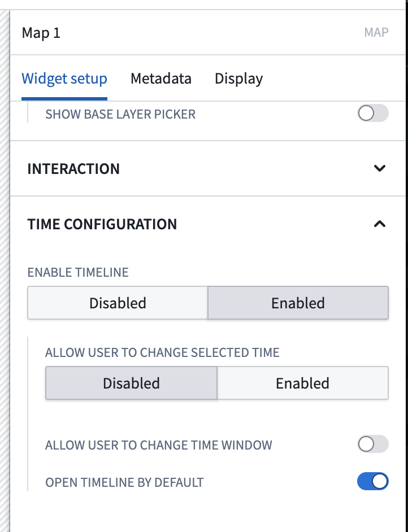Click Disabled for changing selected time
The height and width of the screenshot is (532, 408).
pos(131,383)
